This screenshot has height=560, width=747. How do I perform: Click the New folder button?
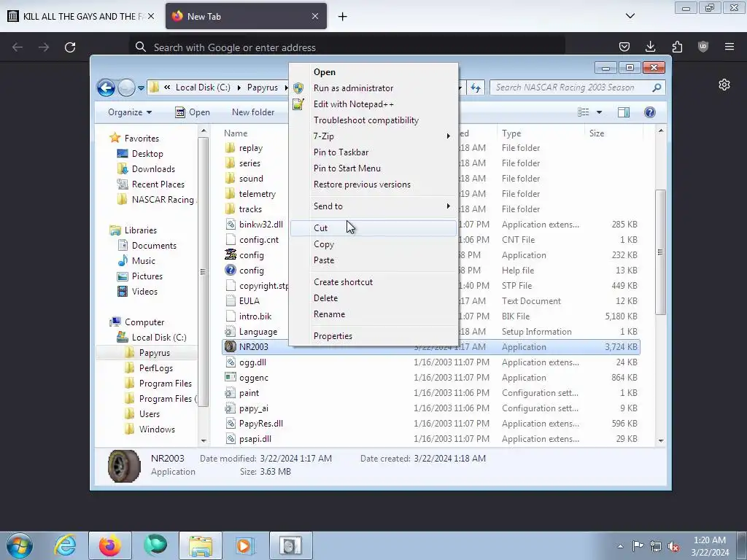[253, 112]
